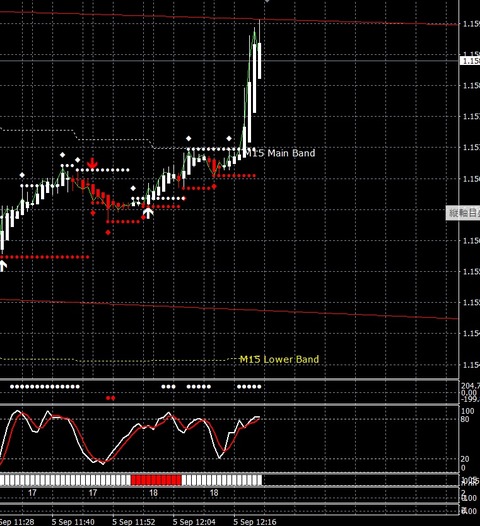Select the red segment of bottom histogram bar

pos(156,480)
